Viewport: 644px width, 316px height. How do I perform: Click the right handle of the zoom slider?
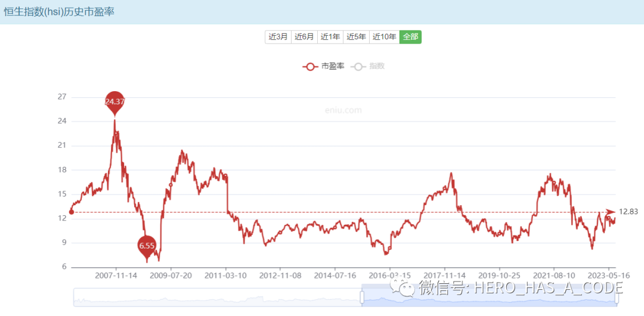click(x=617, y=297)
